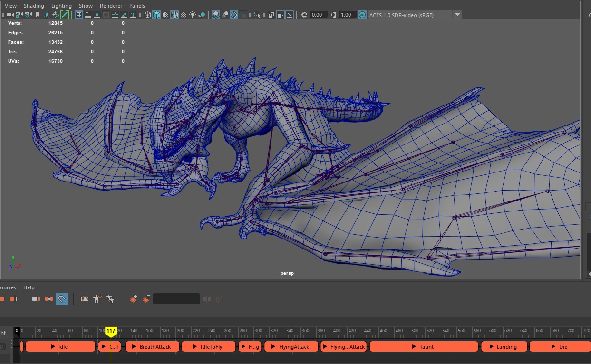This screenshot has width=591, height=364.
Task: Click the Gamma icon
Action: (x=333, y=15)
